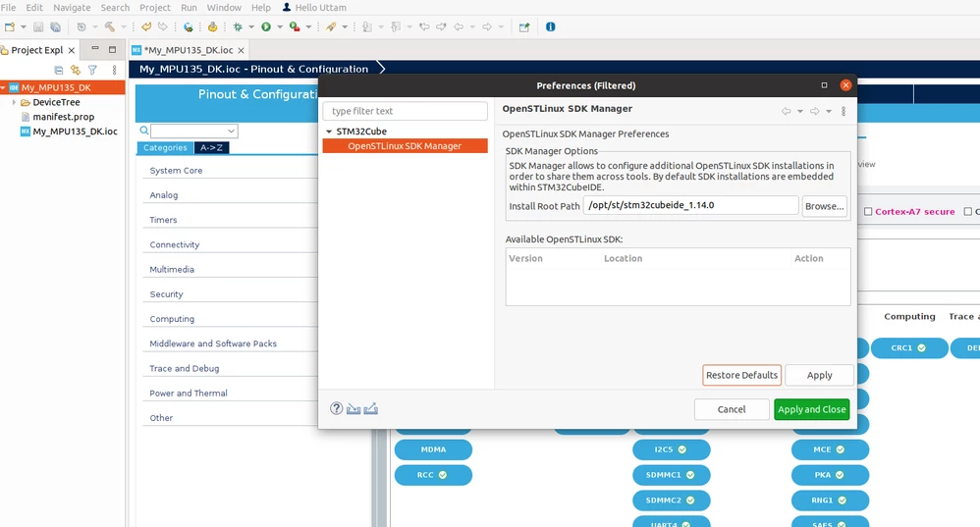The height and width of the screenshot is (527, 980).
Task: Minimize the Project Explorer panel
Action: (x=95, y=49)
